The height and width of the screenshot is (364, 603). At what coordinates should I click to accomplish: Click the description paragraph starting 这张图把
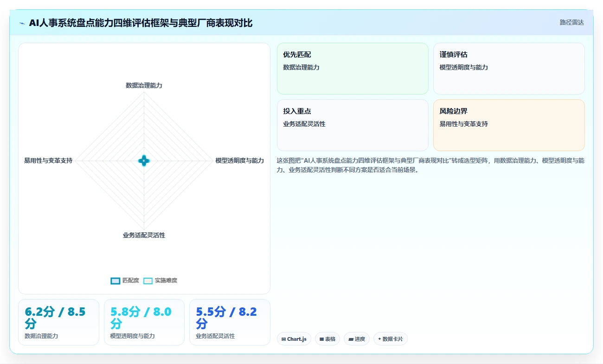(430, 165)
